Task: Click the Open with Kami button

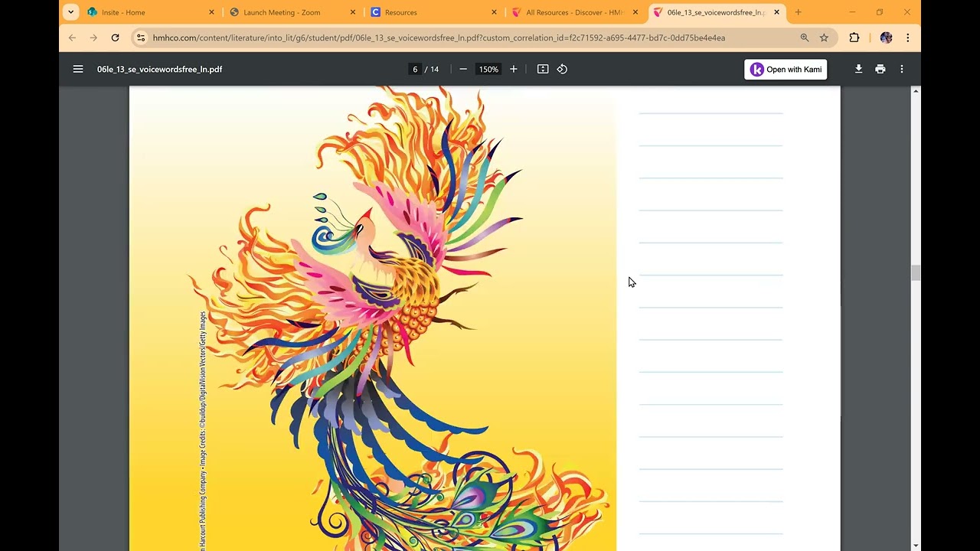Action: pyautogui.click(x=786, y=69)
